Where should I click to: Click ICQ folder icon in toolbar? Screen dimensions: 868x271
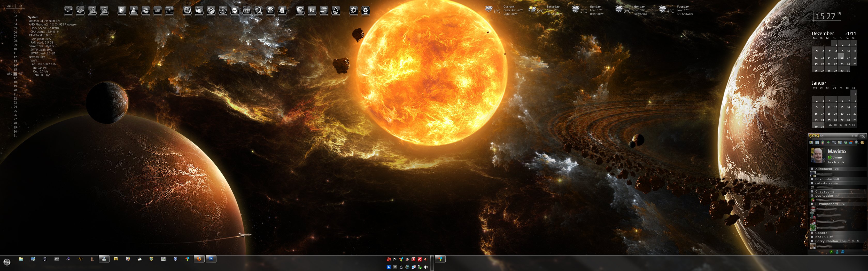tap(862, 142)
